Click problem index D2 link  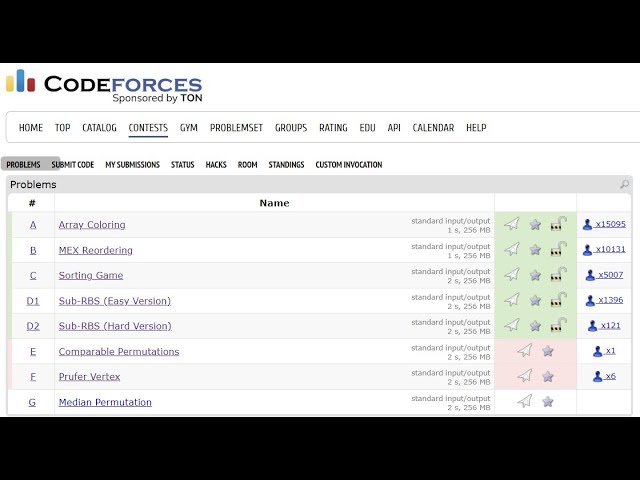[33, 326]
